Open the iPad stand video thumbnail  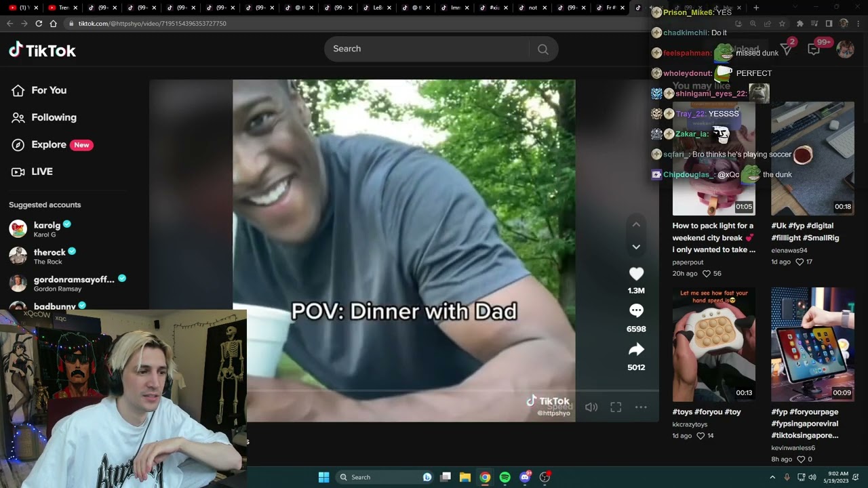coord(812,344)
